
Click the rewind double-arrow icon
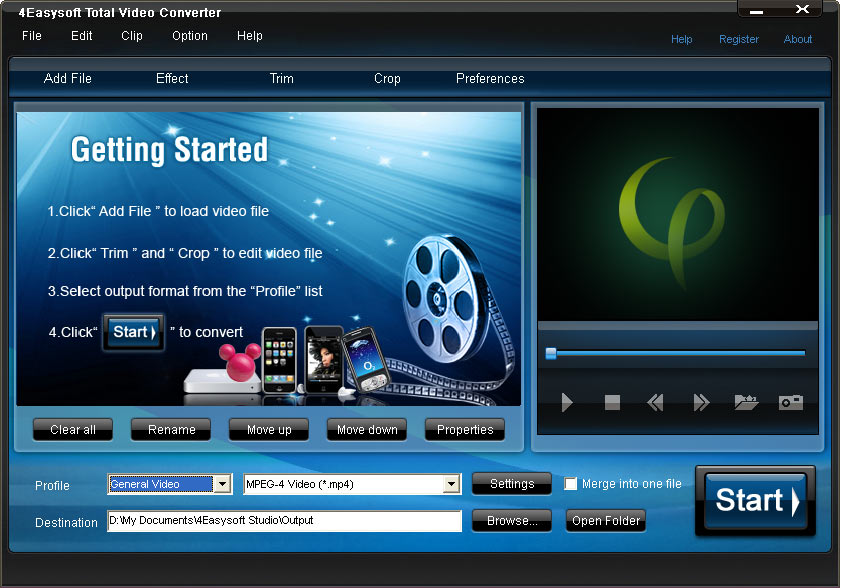click(656, 403)
